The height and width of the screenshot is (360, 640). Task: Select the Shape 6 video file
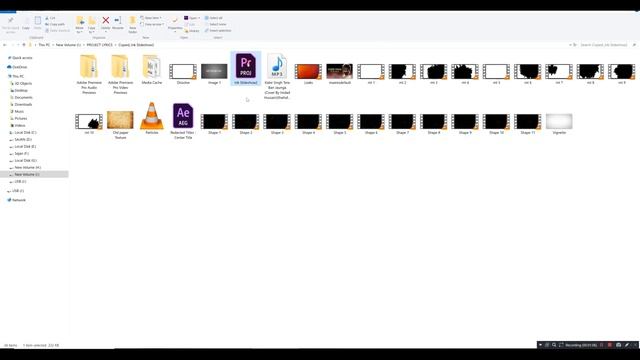pos(371,122)
